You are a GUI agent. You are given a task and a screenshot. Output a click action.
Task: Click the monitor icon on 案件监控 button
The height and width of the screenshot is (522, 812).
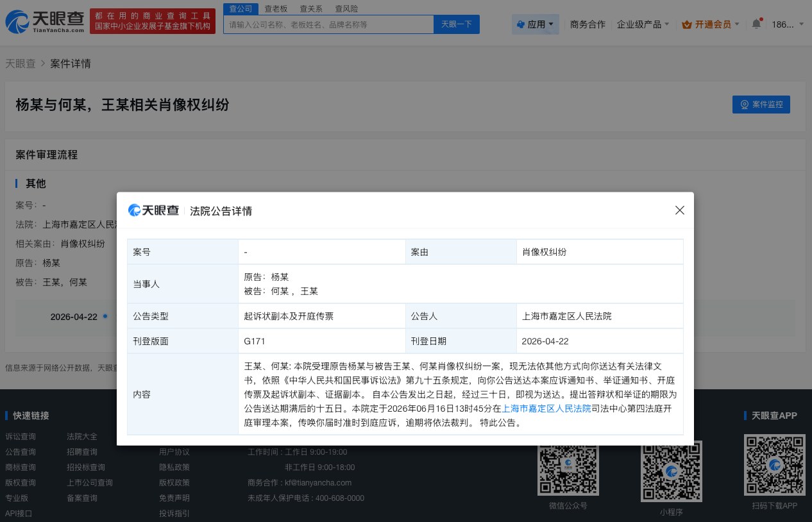pyautogui.click(x=744, y=105)
